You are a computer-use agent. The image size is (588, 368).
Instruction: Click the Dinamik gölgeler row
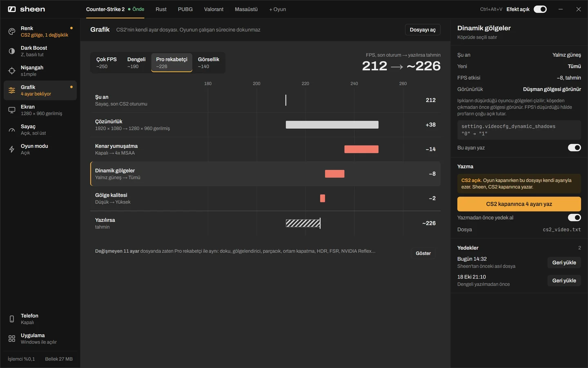tap(265, 174)
